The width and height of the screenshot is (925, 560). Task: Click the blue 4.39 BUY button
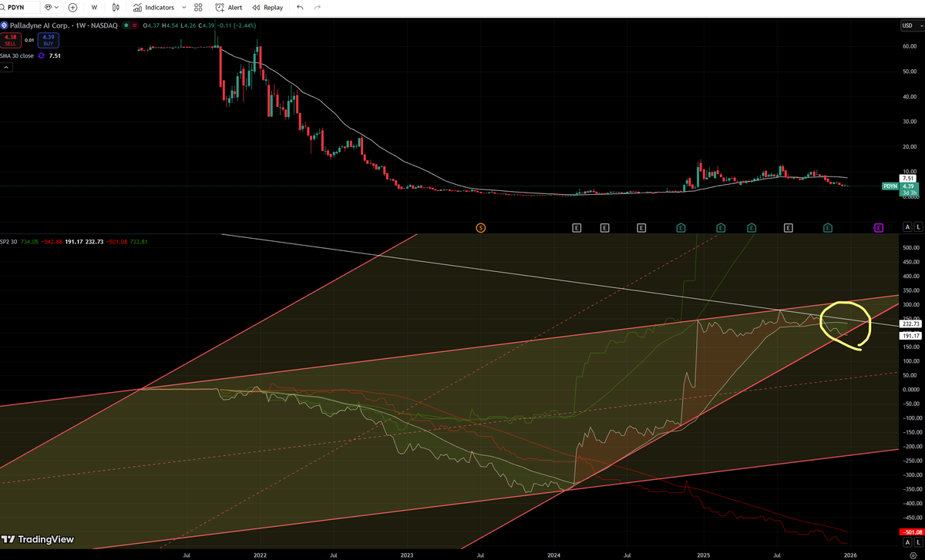[48, 39]
